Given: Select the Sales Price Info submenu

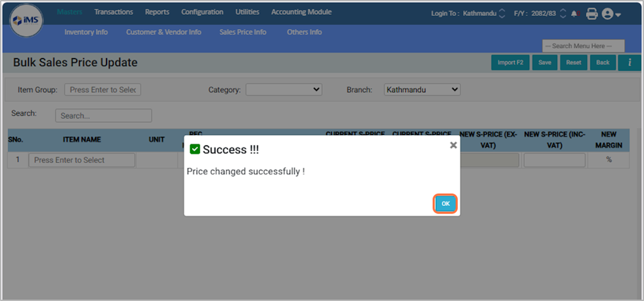Looking at the screenshot, I should pyautogui.click(x=243, y=32).
